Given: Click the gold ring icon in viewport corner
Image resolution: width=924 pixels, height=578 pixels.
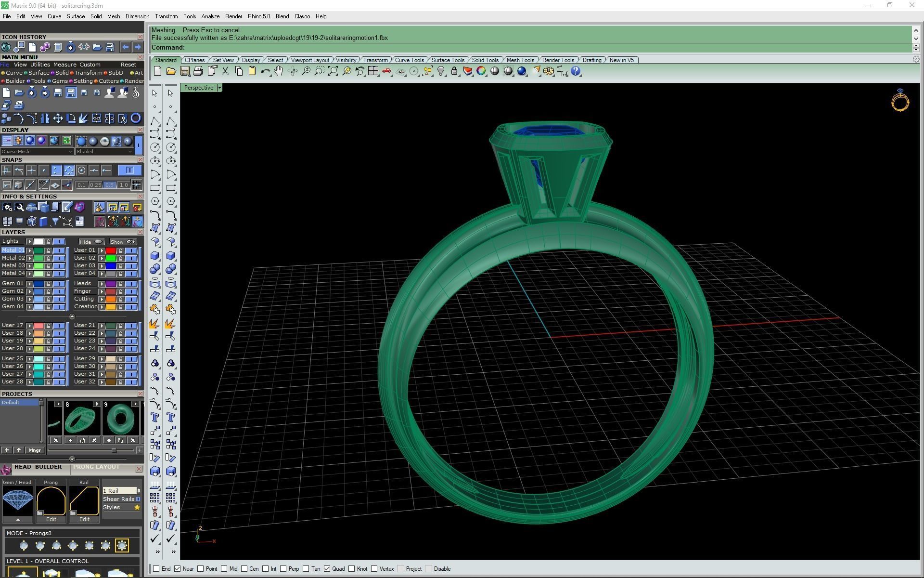Looking at the screenshot, I should pyautogui.click(x=900, y=100).
